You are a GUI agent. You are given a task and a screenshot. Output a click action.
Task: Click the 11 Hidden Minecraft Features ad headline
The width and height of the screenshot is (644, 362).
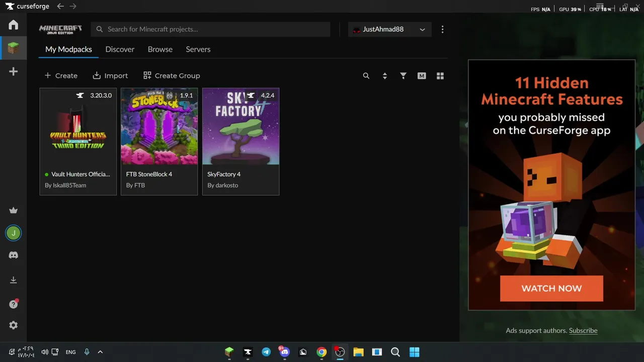click(x=551, y=91)
